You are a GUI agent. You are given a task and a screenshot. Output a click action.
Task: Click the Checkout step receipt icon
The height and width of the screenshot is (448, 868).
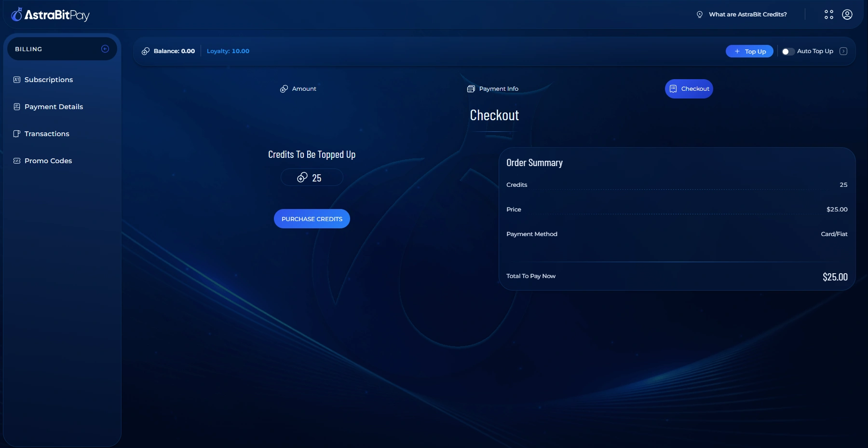click(x=673, y=89)
